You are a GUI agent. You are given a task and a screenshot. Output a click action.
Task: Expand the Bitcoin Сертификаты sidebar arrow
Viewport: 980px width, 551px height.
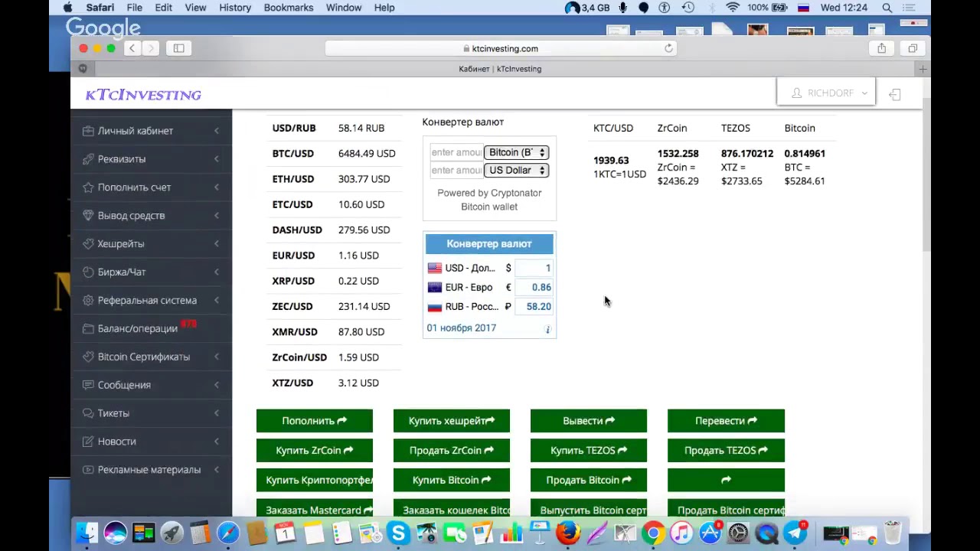217,357
